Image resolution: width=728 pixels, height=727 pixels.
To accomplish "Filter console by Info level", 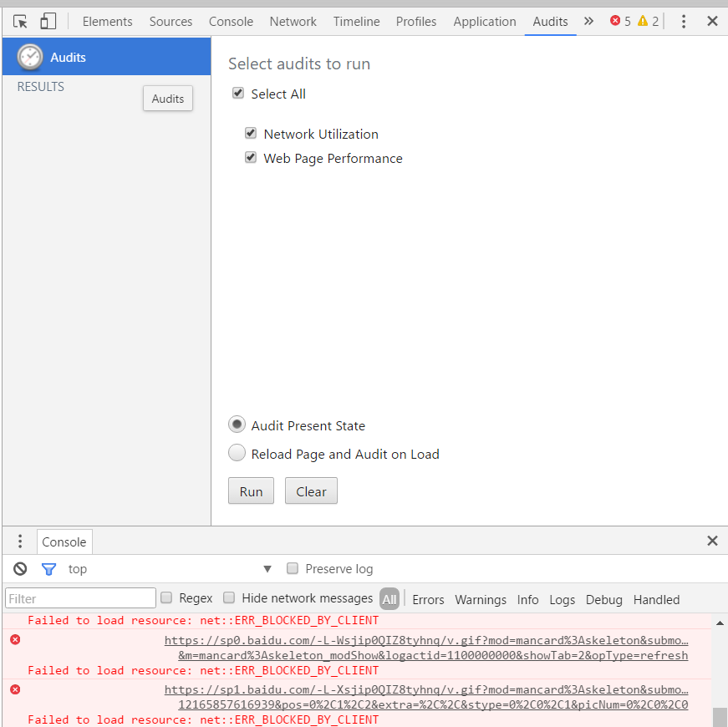I will click(x=528, y=600).
